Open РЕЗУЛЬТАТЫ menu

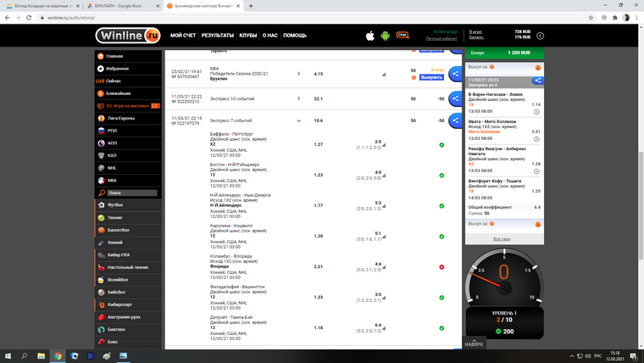click(x=217, y=36)
